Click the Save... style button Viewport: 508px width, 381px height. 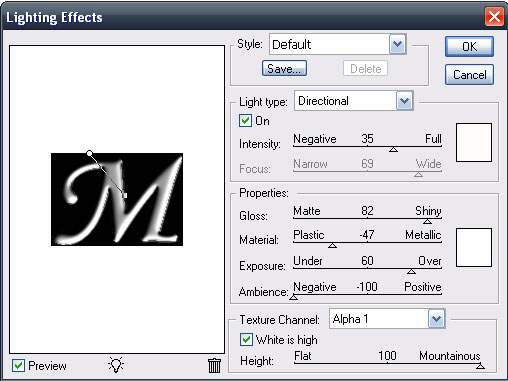point(284,68)
